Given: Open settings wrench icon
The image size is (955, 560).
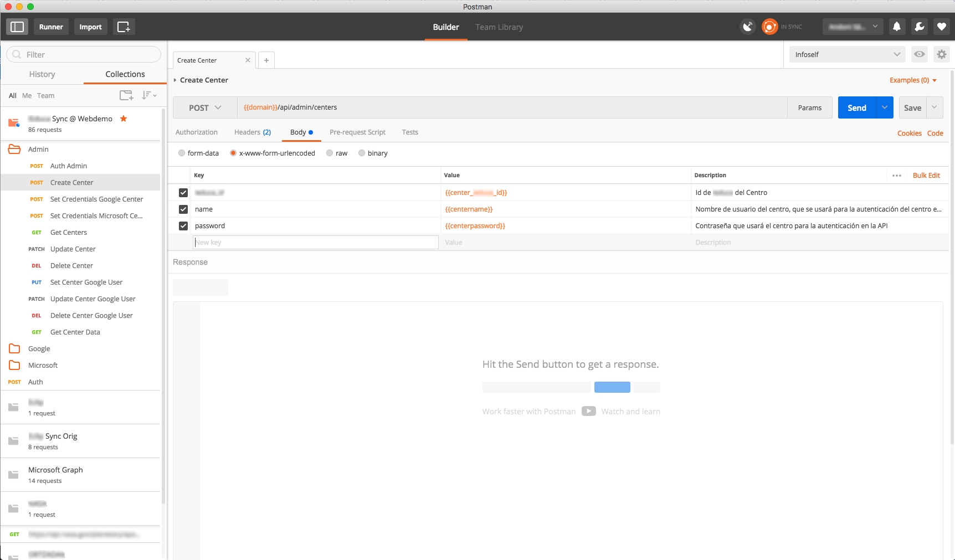Looking at the screenshot, I should click(919, 27).
